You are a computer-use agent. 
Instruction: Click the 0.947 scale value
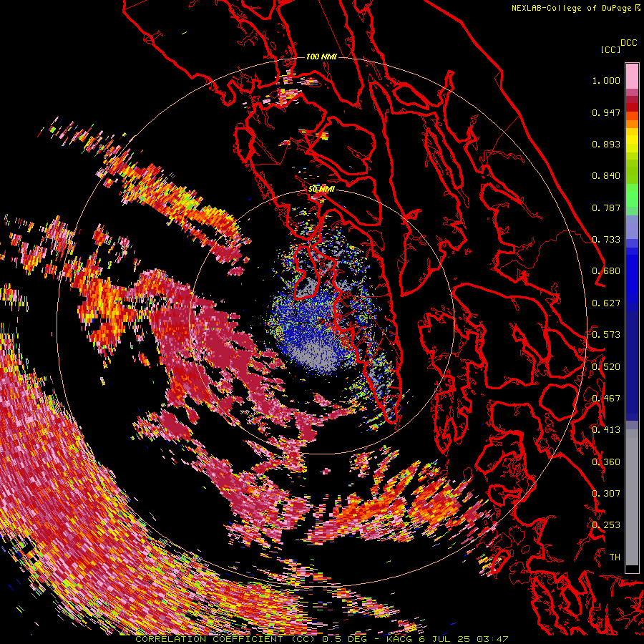pos(606,112)
